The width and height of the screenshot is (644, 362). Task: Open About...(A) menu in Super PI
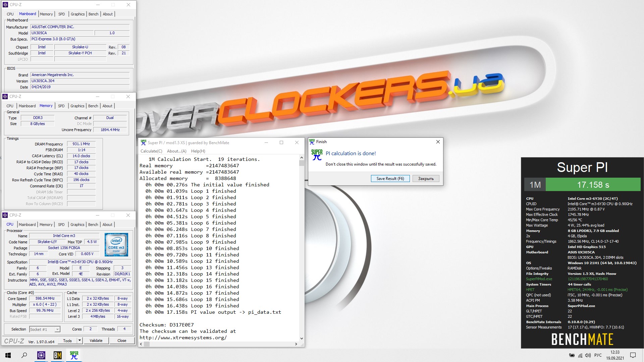pos(177,151)
